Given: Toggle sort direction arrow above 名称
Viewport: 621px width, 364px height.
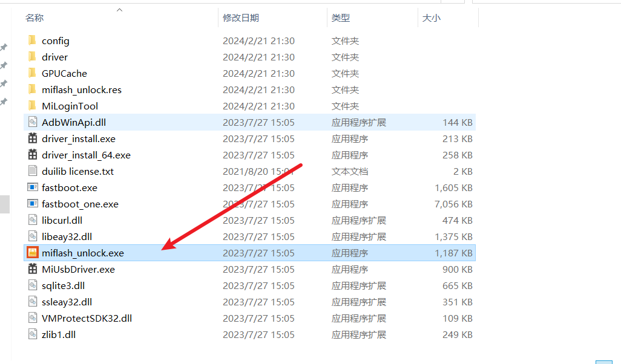Looking at the screenshot, I should 120,10.
